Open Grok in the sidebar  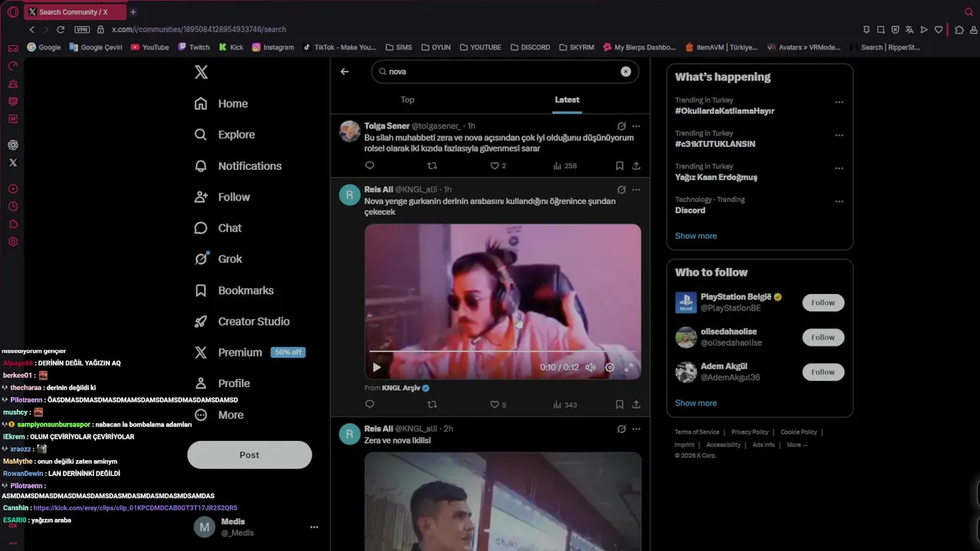(x=218, y=259)
